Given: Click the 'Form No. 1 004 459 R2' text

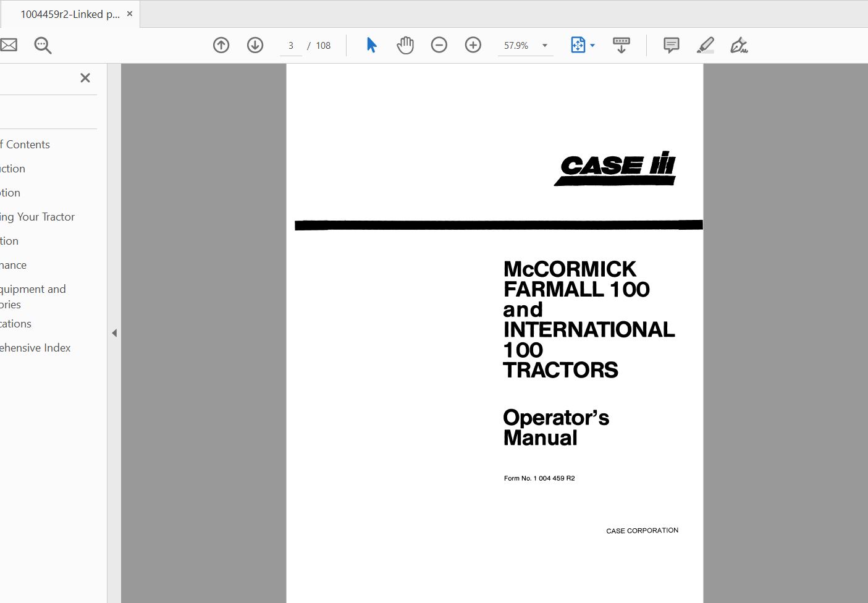Looking at the screenshot, I should click(539, 478).
